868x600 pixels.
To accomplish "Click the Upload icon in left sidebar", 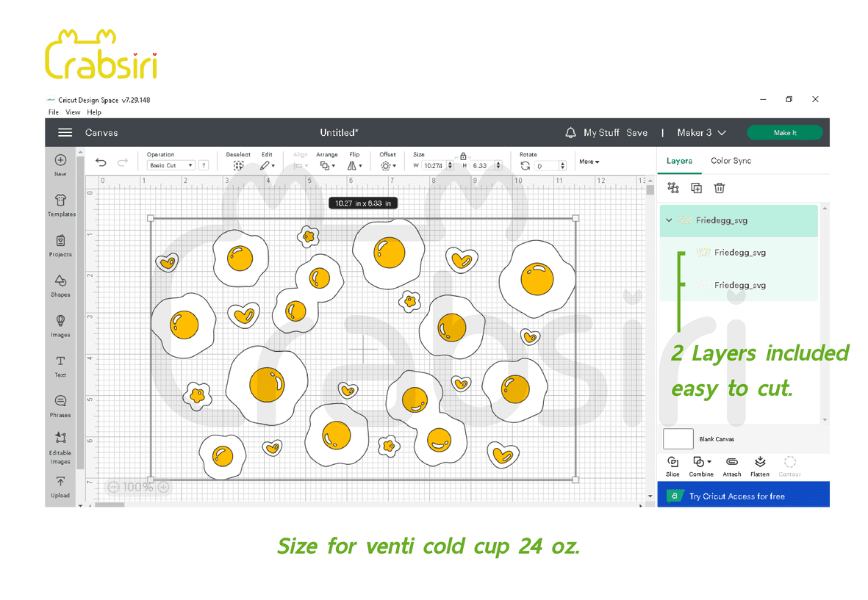I will [60, 485].
